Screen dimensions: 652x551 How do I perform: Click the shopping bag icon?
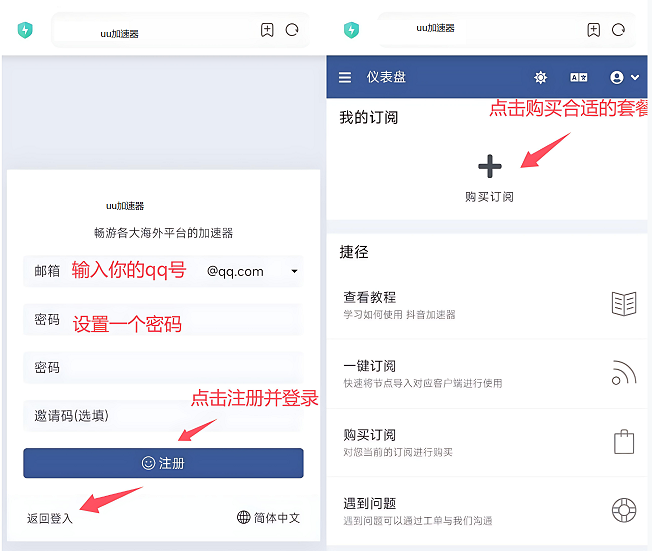[x=624, y=442]
